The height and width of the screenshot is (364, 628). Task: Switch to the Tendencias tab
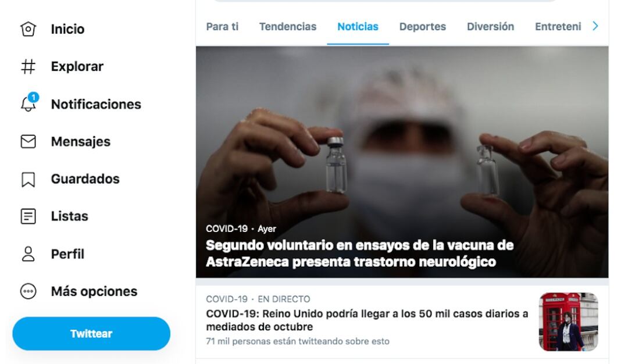[x=288, y=26]
